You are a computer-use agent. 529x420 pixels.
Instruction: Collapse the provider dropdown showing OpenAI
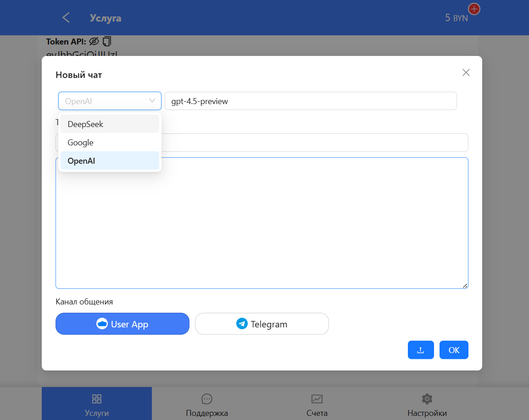pyautogui.click(x=110, y=101)
